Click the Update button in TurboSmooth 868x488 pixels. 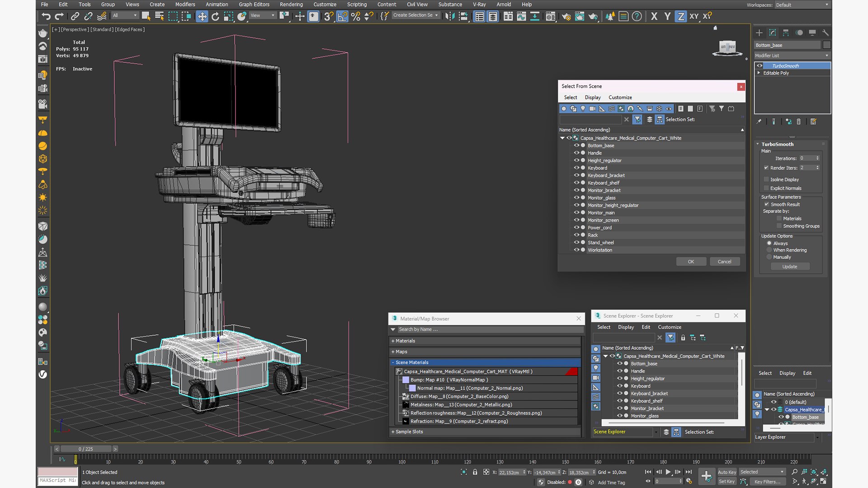pyautogui.click(x=790, y=267)
